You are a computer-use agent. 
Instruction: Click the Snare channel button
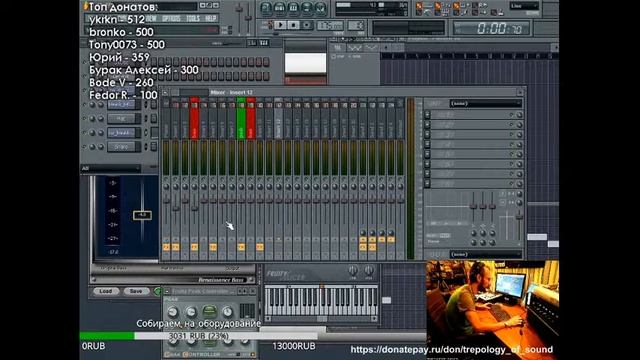122,147
